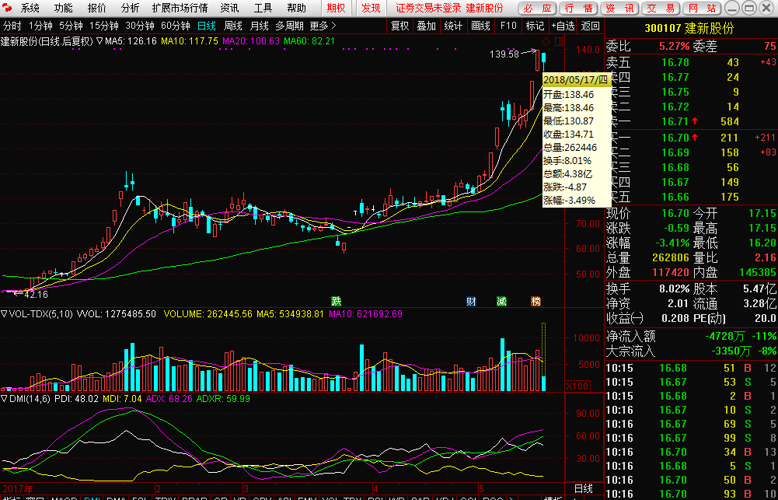778x500 pixels.
Task: Click the 统计 statistics toolbar button
Action: [x=453, y=25]
